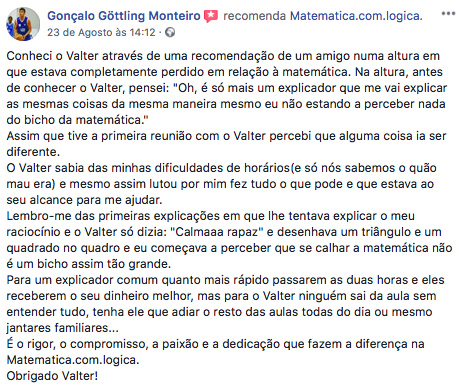Visit the Matematica.com.logica page link in header
This screenshot has width=459, height=390.
pyautogui.click(x=356, y=16)
